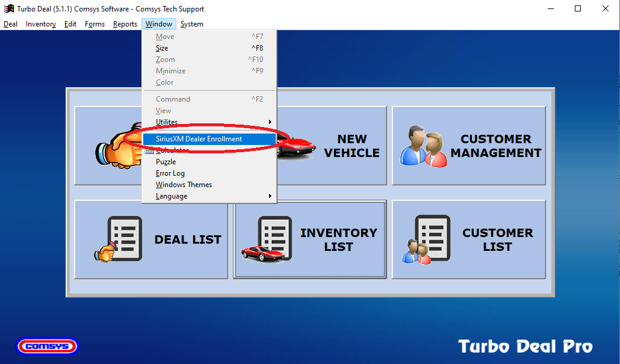Click the customer list people icon
Image resolution: width=620 pixels, height=364 pixels.
(427, 239)
